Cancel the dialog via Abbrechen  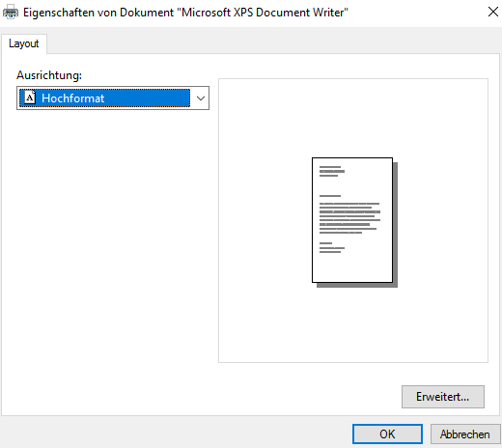[x=465, y=434]
